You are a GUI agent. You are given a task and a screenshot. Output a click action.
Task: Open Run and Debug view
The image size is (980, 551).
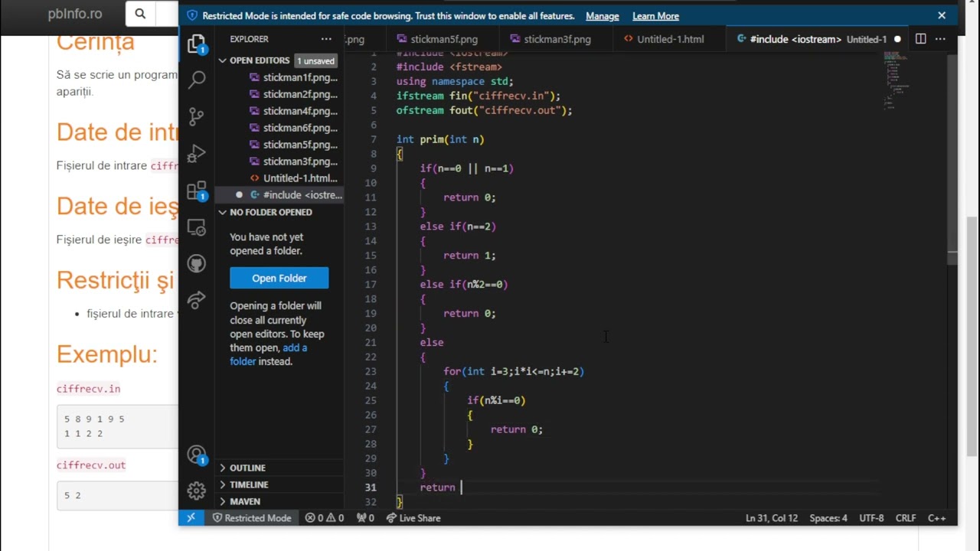197,153
